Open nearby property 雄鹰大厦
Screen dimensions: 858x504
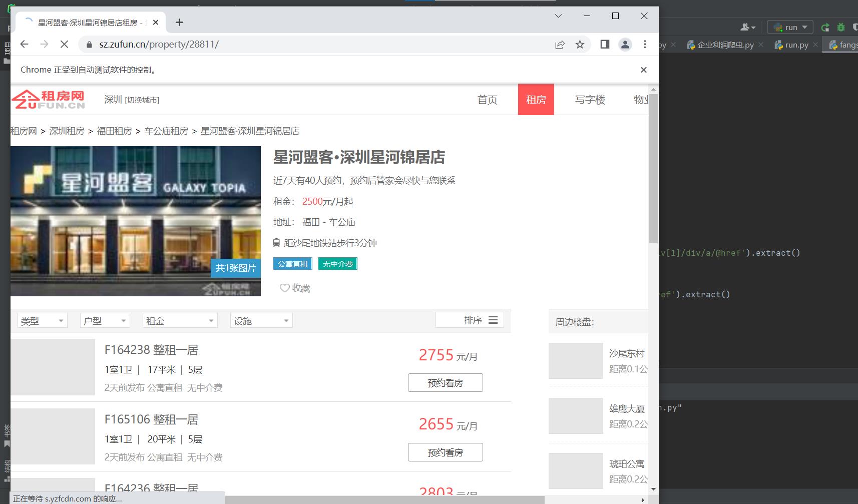(627, 408)
